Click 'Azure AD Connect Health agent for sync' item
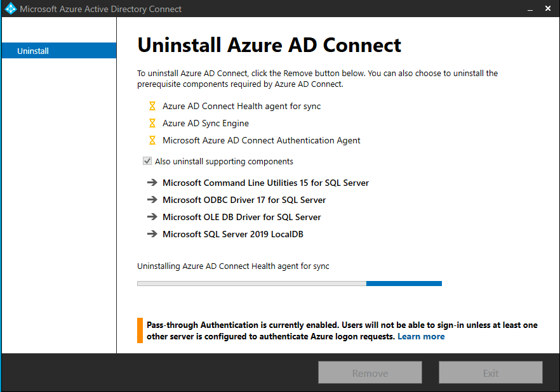The height and width of the screenshot is (392, 560). 241,107
